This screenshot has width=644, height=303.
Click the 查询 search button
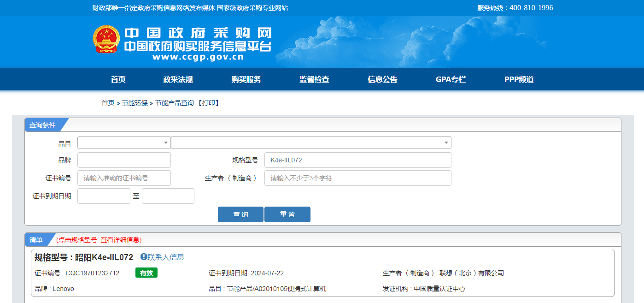pyautogui.click(x=240, y=214)
